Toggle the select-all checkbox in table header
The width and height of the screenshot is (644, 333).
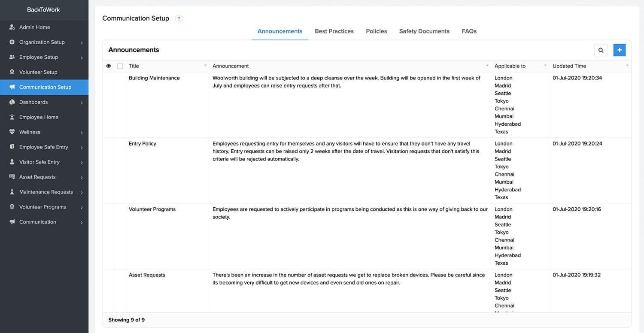(120, 66)
